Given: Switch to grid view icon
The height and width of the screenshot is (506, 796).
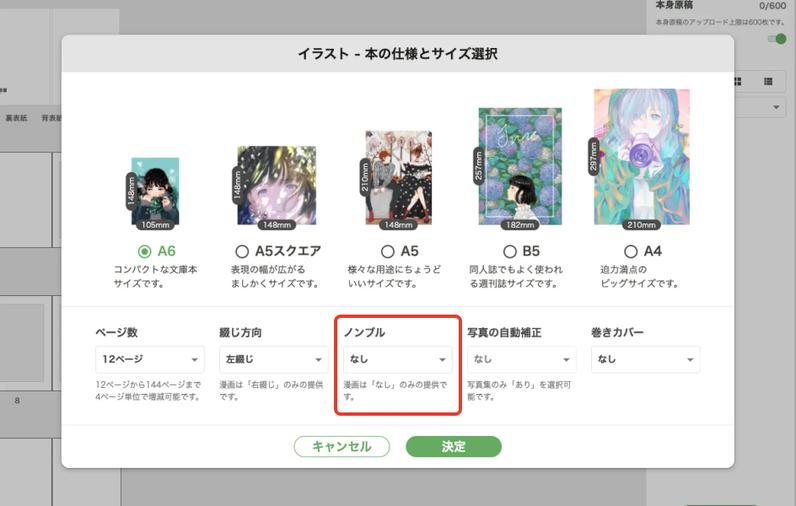Looking at the screenshot, I should click(738, 81).
